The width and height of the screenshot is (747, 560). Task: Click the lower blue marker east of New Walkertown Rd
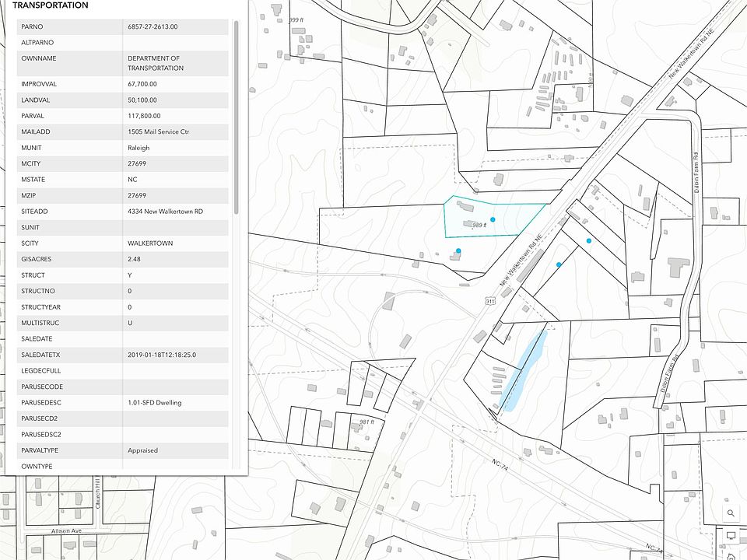559,265
